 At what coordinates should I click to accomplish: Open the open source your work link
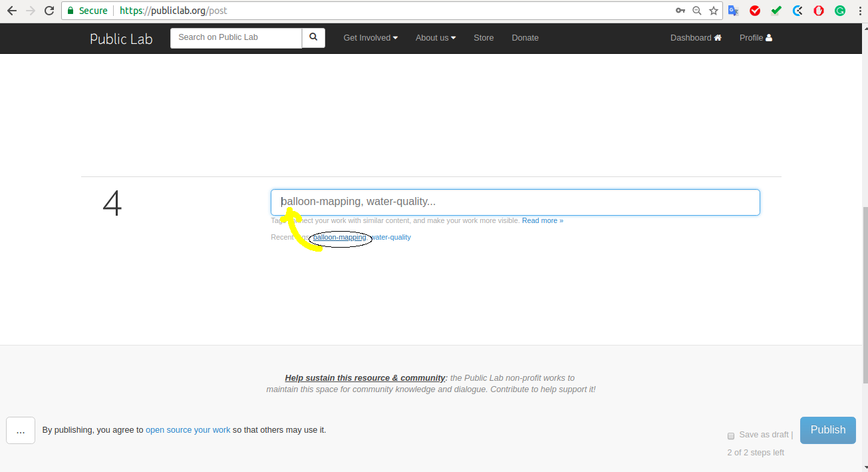pos(188,430)
